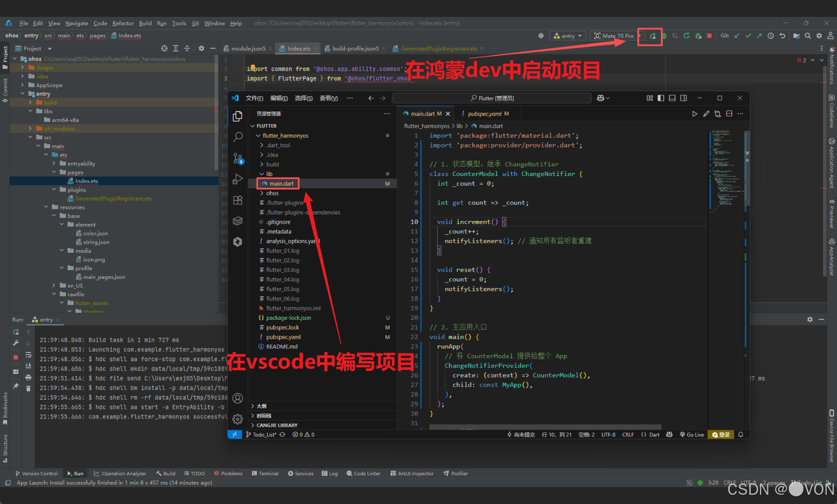This screenshot has width=837, height=504.
Task: Open DevEco settings gear in top toolbar
Action: (x=819, y=36)
